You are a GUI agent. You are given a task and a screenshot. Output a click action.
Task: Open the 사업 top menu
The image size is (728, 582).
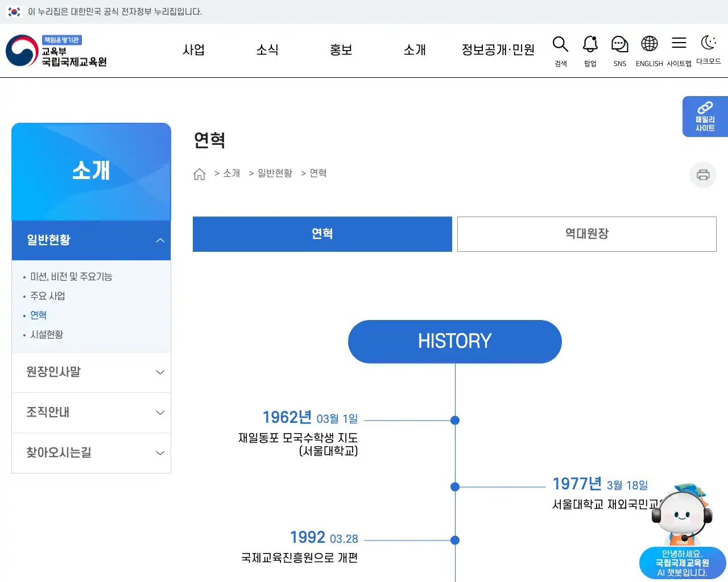(x=193, y=50)
